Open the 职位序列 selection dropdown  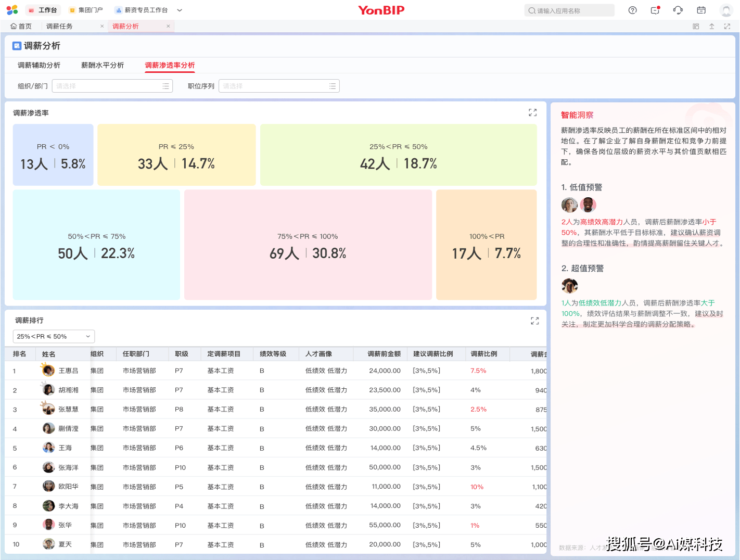coord(279,86)
